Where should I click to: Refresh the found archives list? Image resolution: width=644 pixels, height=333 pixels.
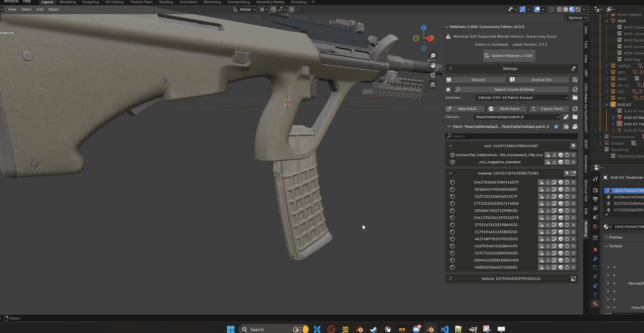(x=575, y=90)
